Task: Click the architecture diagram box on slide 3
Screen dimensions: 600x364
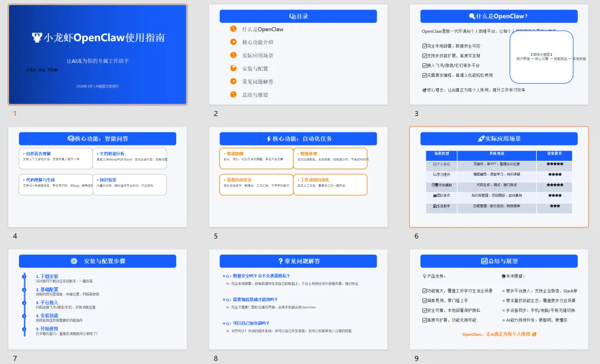Action: [x=541, y=57]
